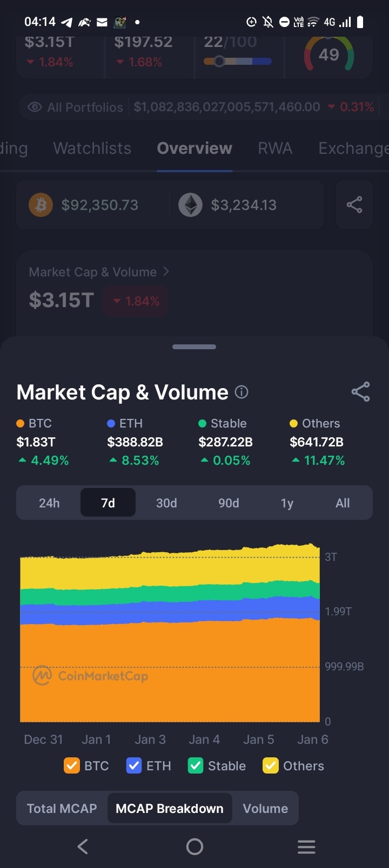Image resolution: width=389 pixels, height=868 pixels.
Task: Tap the Android back navigation icon
Action: point(83,846)
